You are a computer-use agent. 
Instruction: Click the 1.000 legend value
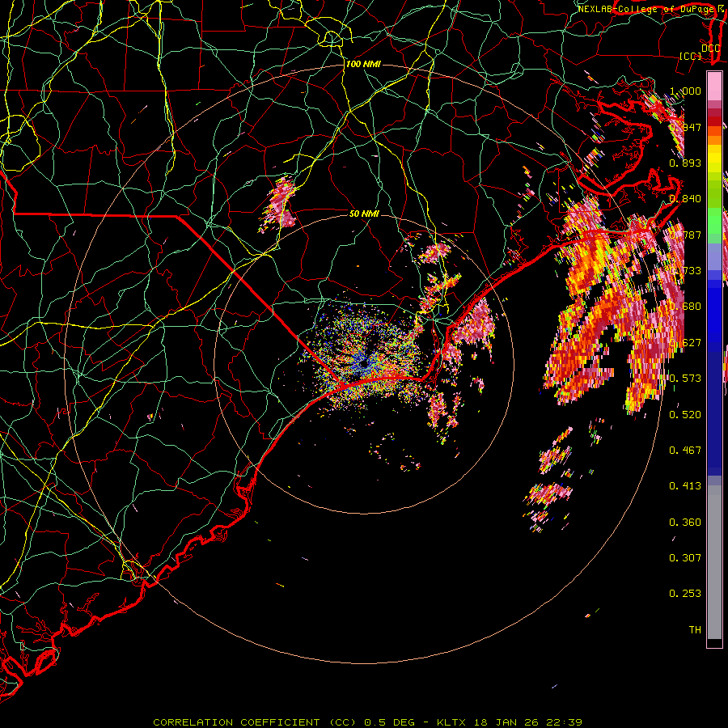coord(685,91)
